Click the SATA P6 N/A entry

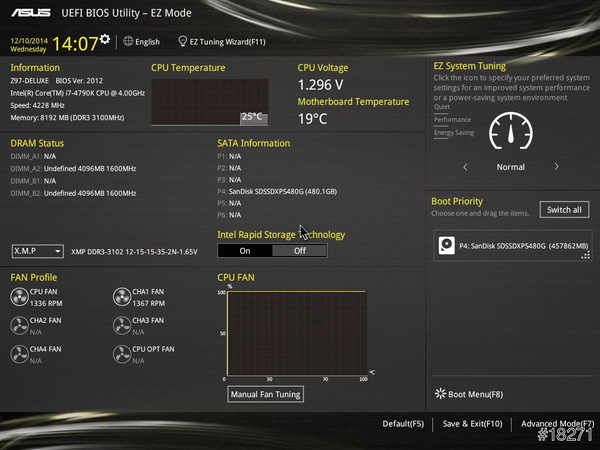[229, 215]
